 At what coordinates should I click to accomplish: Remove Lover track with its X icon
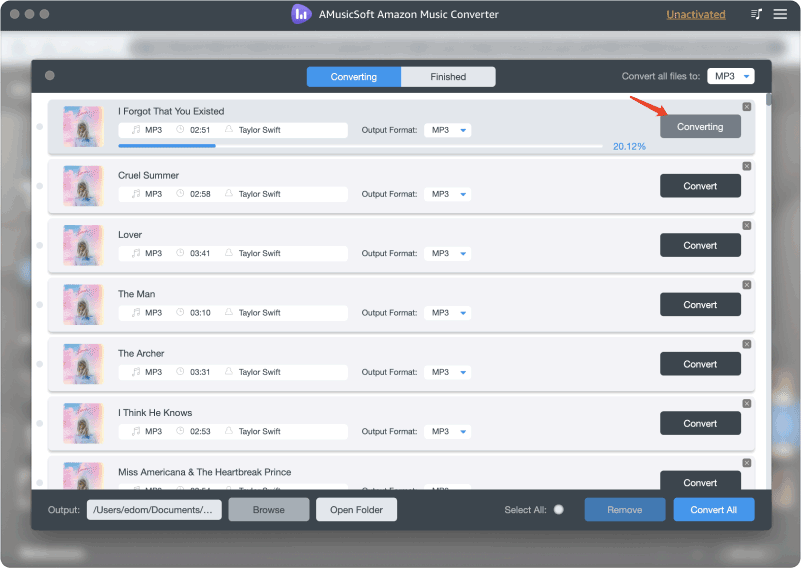[x=747, y=225]
